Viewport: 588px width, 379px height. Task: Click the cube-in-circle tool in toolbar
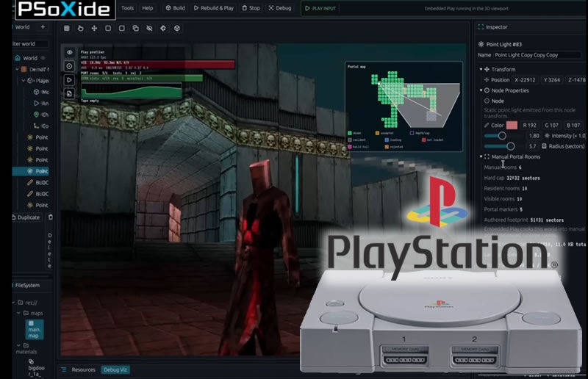(x=177, y=28)
